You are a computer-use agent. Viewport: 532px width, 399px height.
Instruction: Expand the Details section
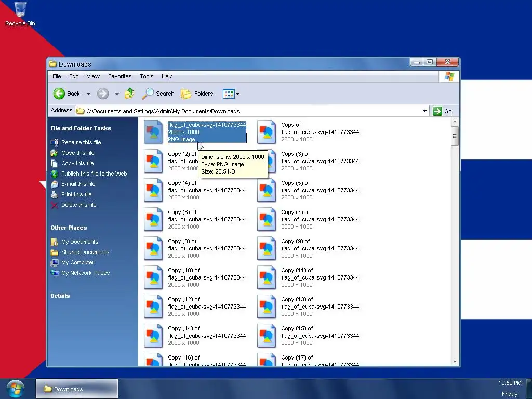click(x=60, y=296)
